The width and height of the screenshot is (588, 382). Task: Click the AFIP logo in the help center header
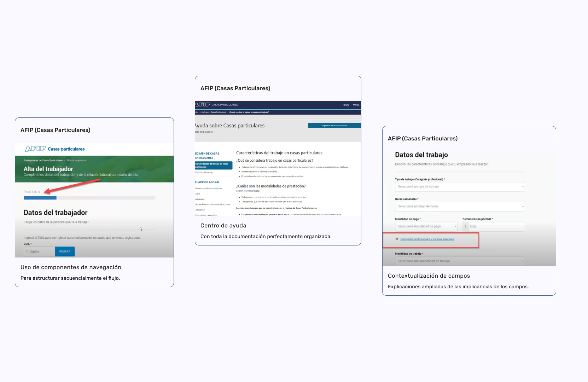[x=203, y=105]
